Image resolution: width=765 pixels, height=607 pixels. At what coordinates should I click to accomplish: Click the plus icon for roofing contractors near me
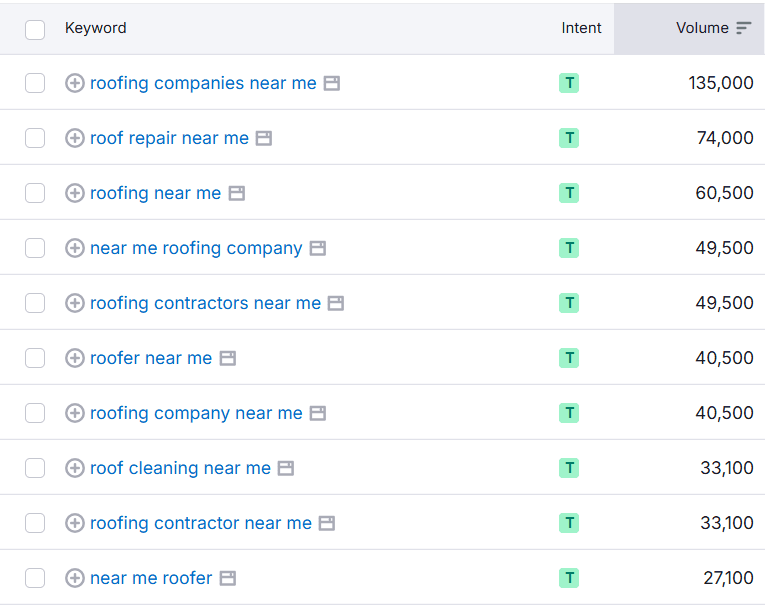(75, 303)
